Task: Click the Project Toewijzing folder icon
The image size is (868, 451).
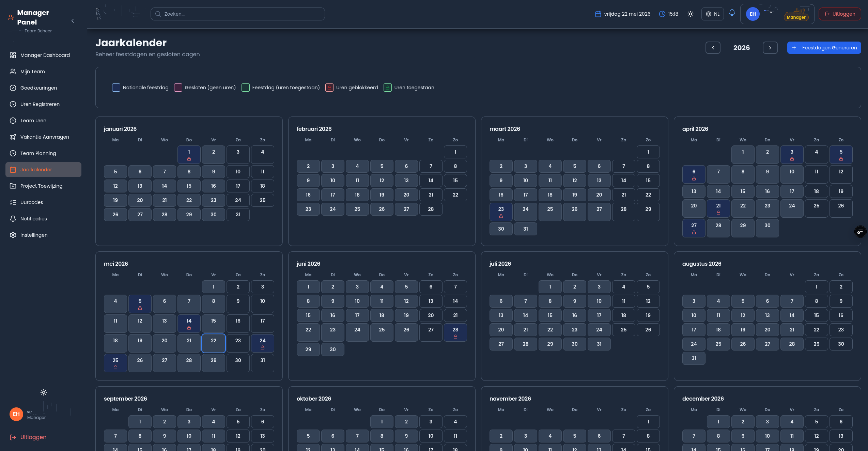Action: click(x=13, y=186)
